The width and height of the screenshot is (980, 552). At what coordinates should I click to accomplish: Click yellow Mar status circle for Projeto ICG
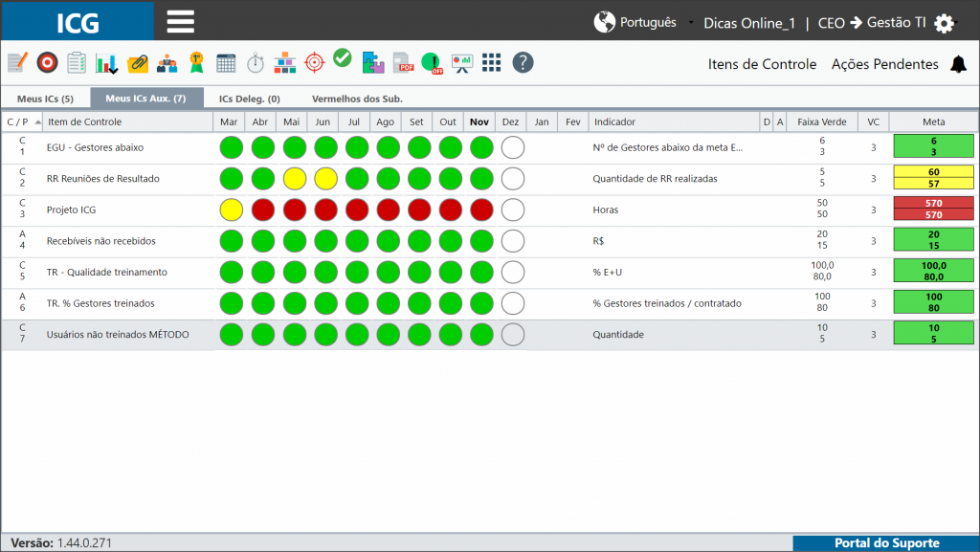(232, 210)
